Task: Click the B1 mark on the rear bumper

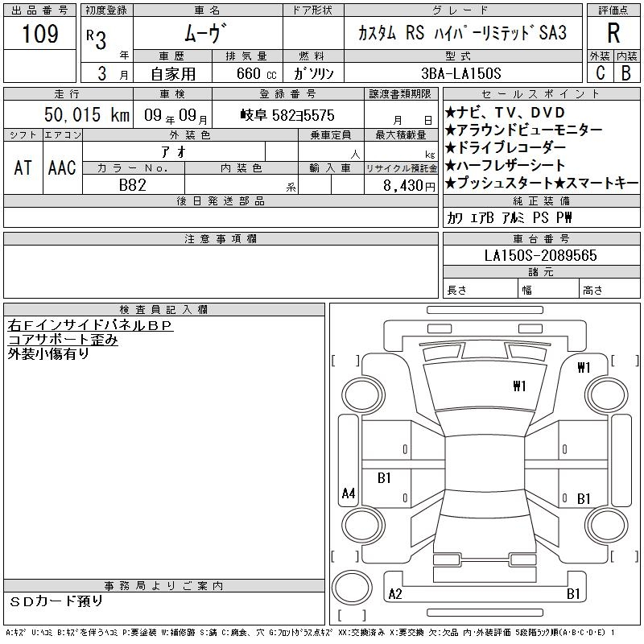Action: [x=573, y=594]
